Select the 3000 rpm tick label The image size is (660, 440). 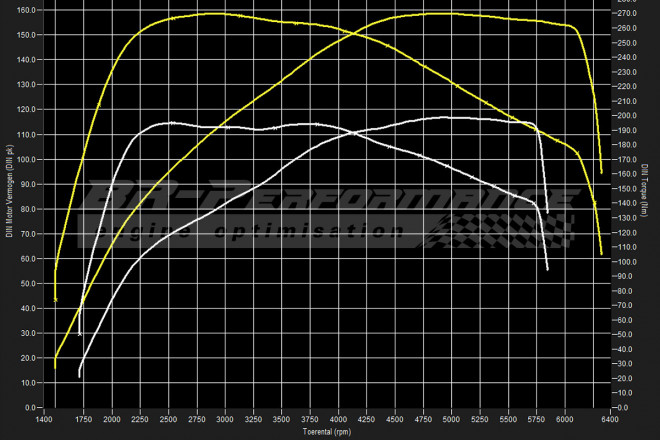(x=226, y=420)
